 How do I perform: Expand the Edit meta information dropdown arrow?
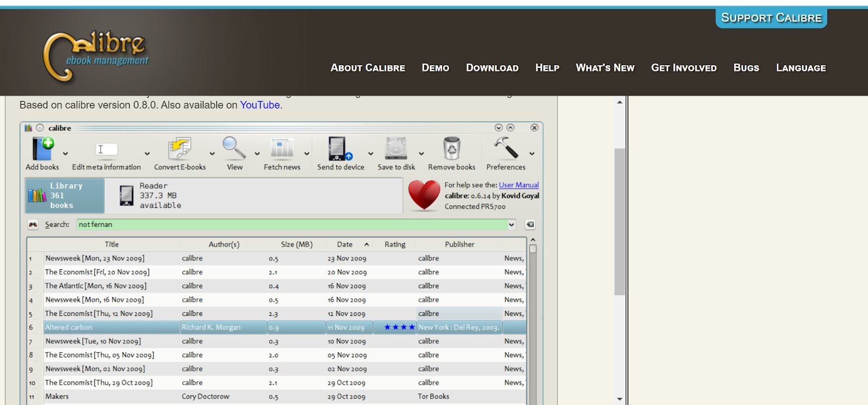pyautogui.click(x=147, y=154)
